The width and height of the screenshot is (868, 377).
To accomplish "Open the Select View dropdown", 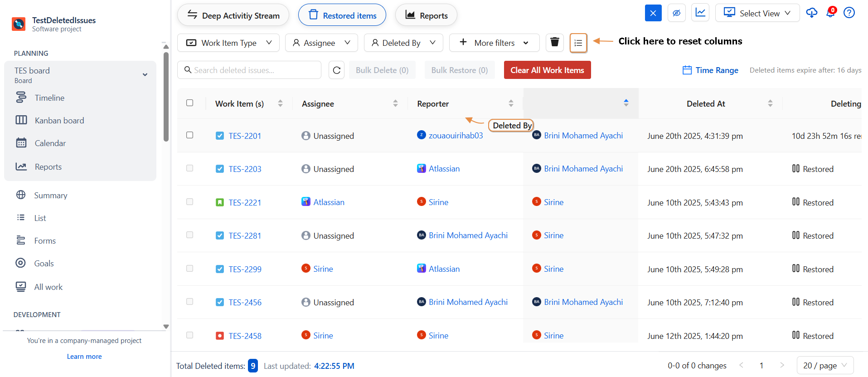I will pos(757,13).
